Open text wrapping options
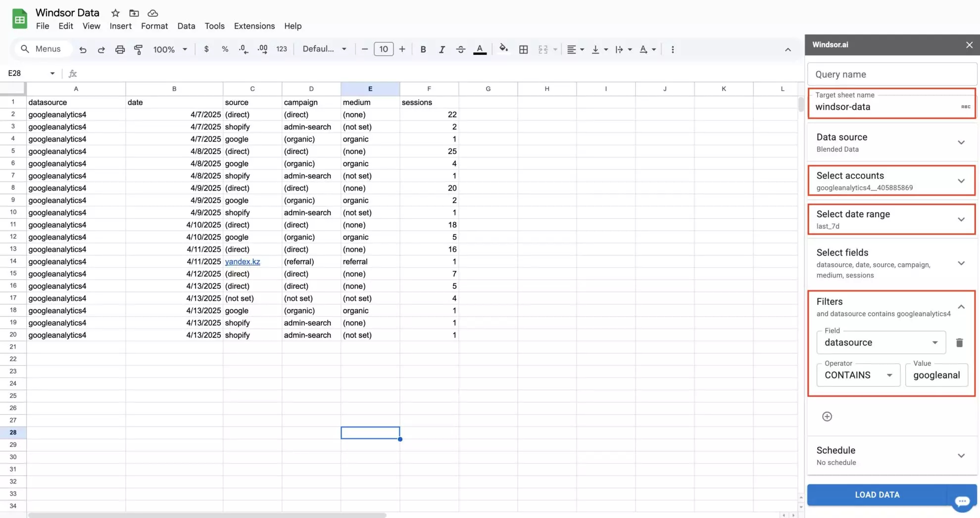980x518 pixels. click(623, 49)
